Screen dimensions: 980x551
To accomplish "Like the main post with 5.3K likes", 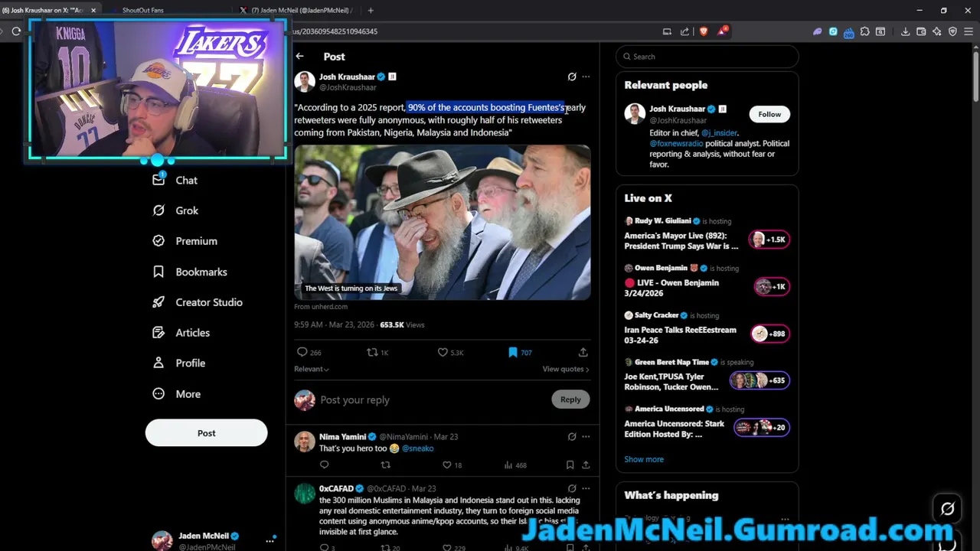I will (450, 352).
